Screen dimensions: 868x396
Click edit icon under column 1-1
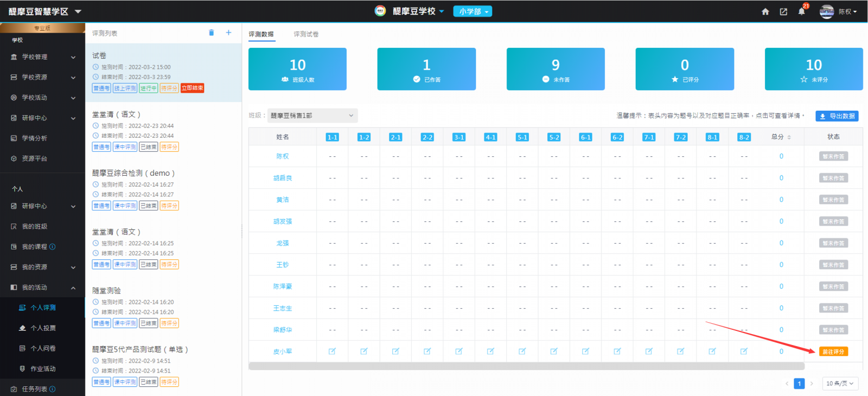coord(332,352)
